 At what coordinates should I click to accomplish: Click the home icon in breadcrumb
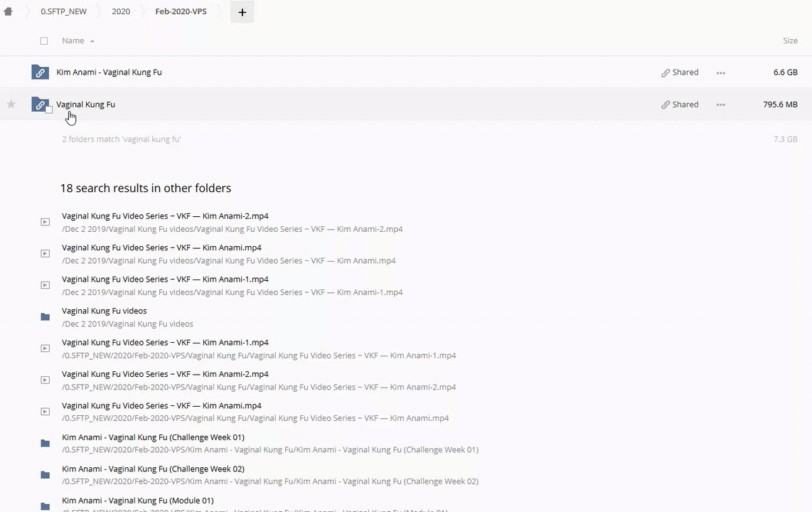(x=9, y=11)
